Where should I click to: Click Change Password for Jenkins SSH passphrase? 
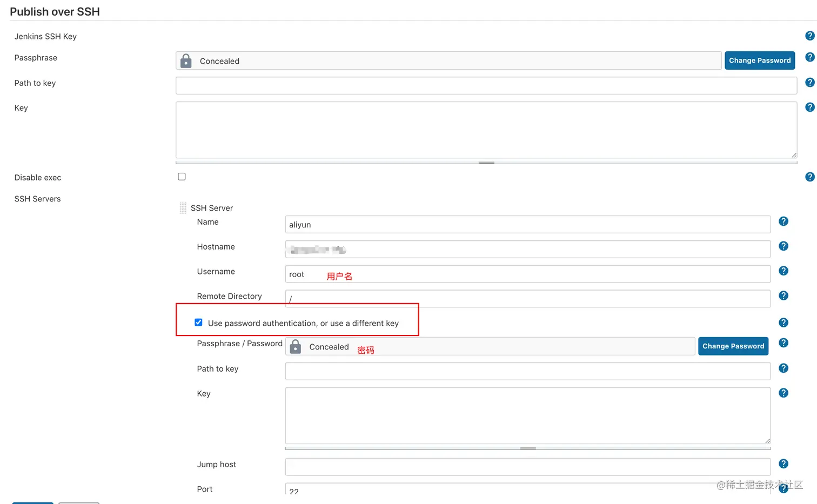click(x=760, y=61)
